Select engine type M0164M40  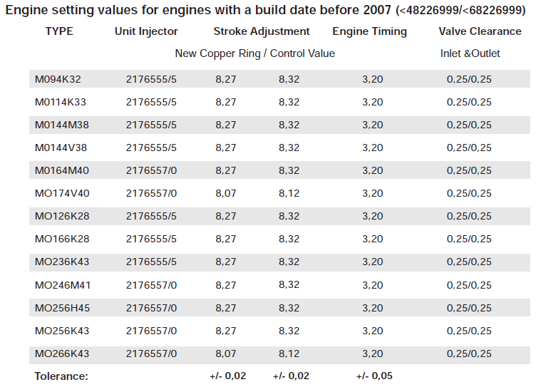tap(63, 170)
